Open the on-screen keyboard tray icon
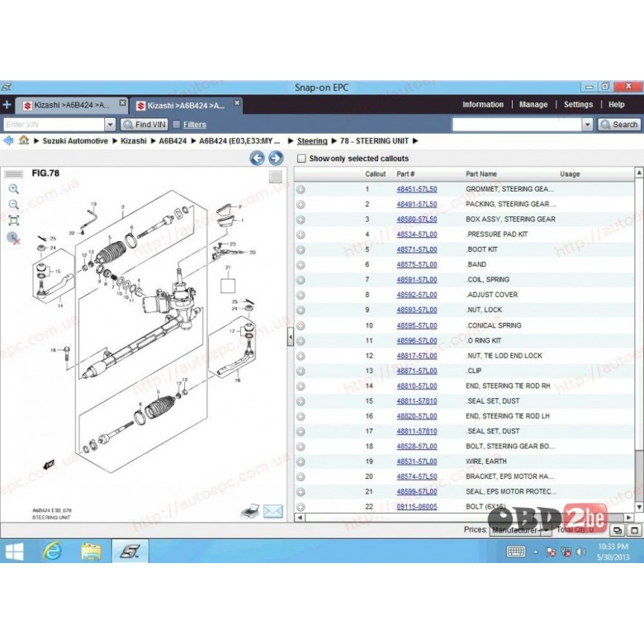This screenshot has height=644, width=644. [516, 552]
